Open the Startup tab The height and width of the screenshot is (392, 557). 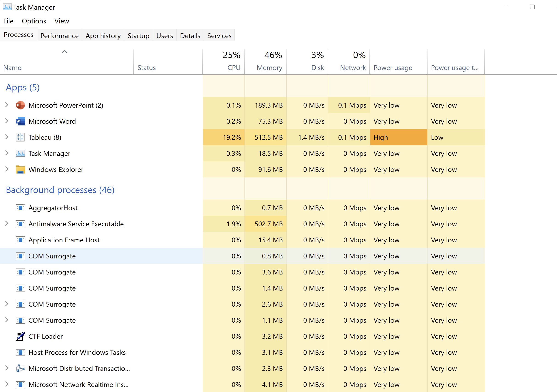coord(138,36)
